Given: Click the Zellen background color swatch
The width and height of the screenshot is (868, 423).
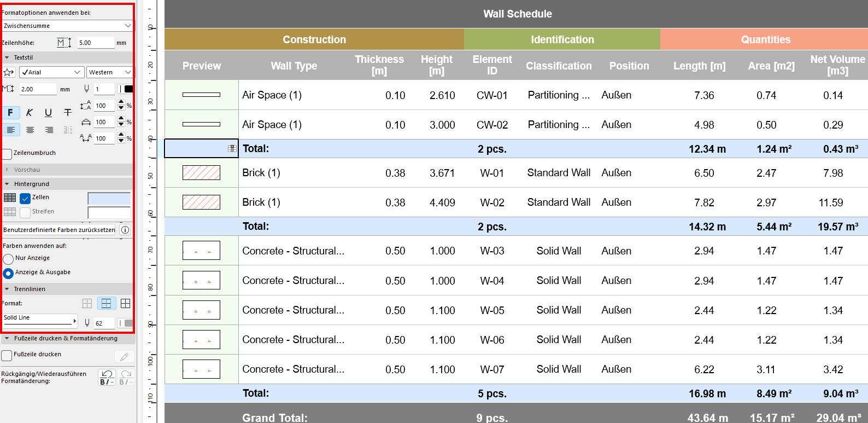Looking at the screenshot, I should (109, 198).
